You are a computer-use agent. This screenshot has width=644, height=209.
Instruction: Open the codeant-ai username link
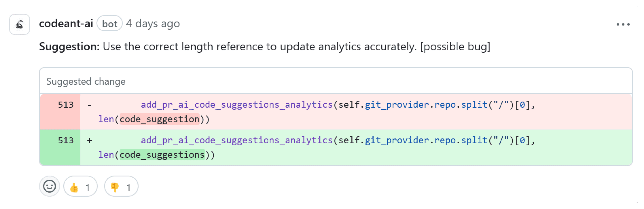click(x=66, y=24)
